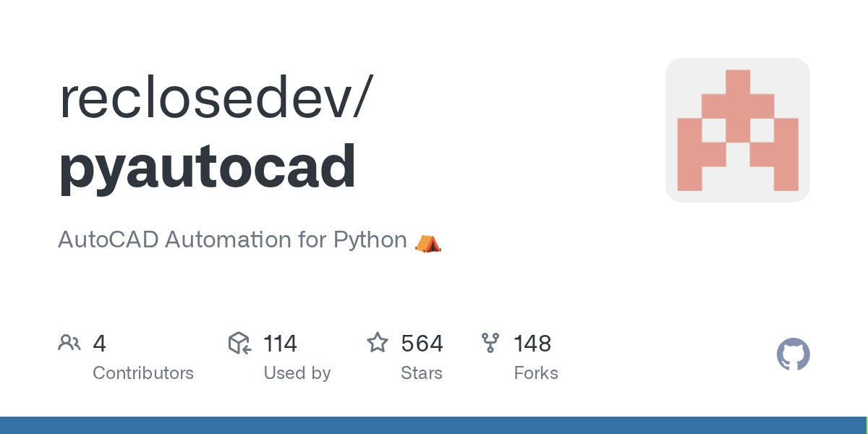The image size is (868, 434).
Task: Click the thin yellow-green language bar segment
Action: point(867,425)
